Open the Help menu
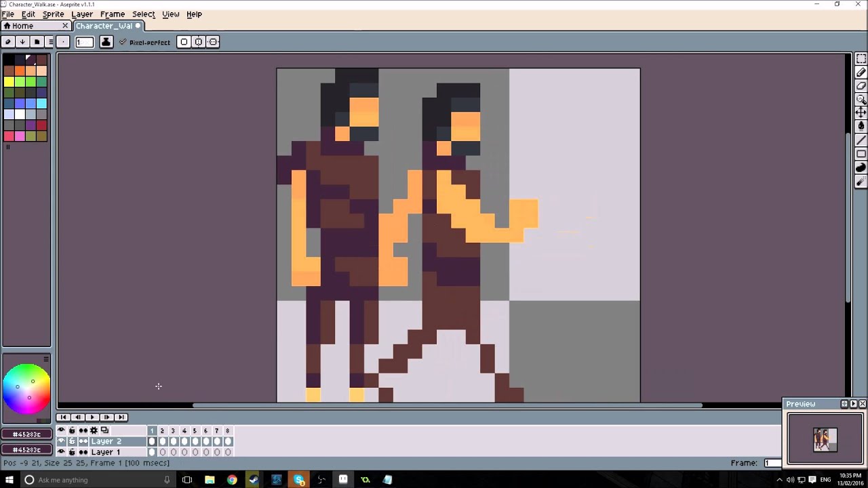Image resolution: width=868 pixels, height=488 pixels. point(194,14)
